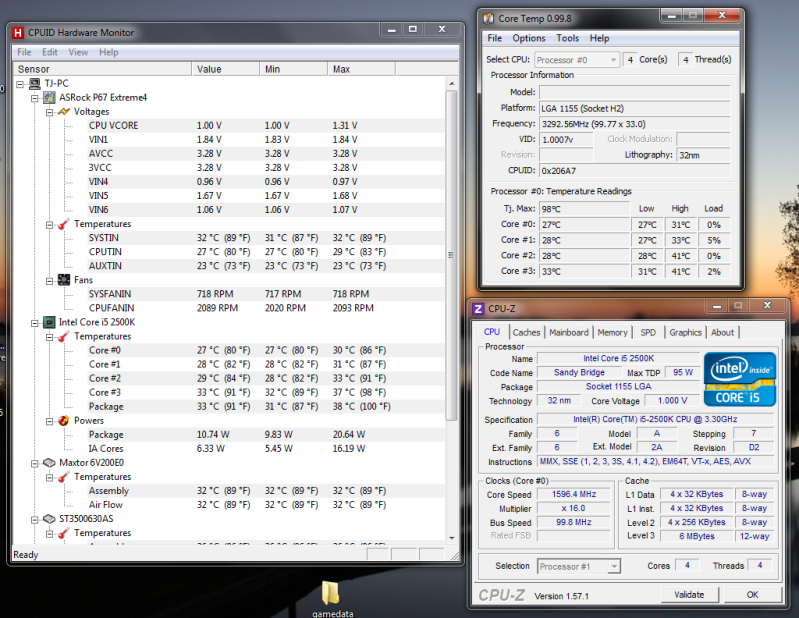Click the motherboard Temperatures thermometer icon

click(64, 224)
